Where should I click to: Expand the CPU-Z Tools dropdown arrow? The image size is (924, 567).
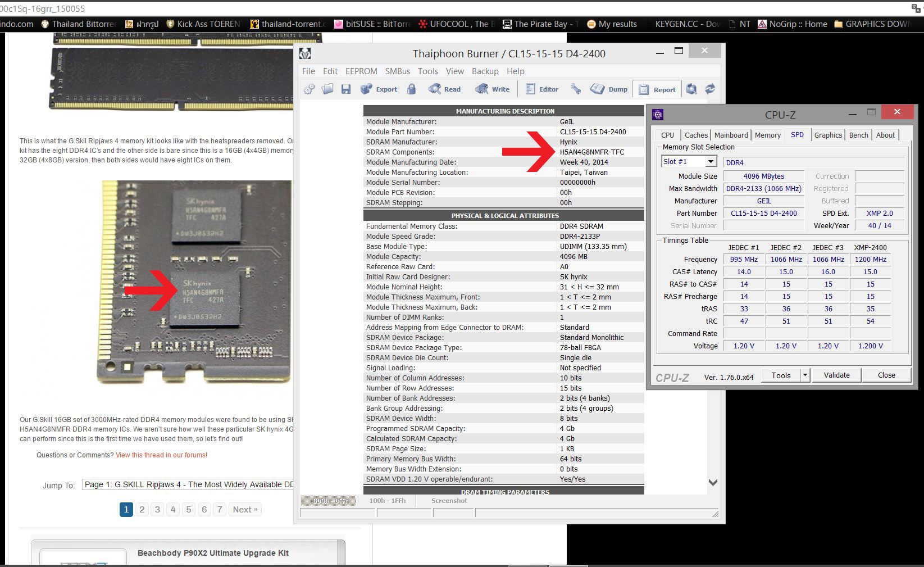coord(805,375)
